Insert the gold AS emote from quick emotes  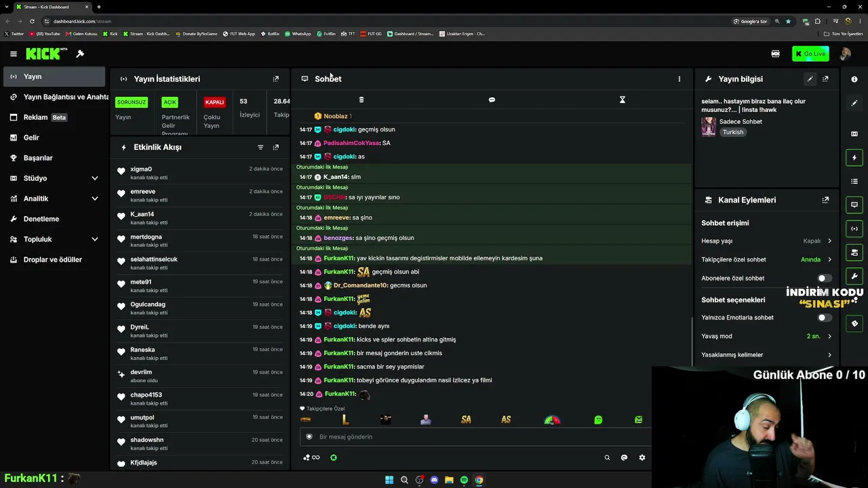point(506,420)
